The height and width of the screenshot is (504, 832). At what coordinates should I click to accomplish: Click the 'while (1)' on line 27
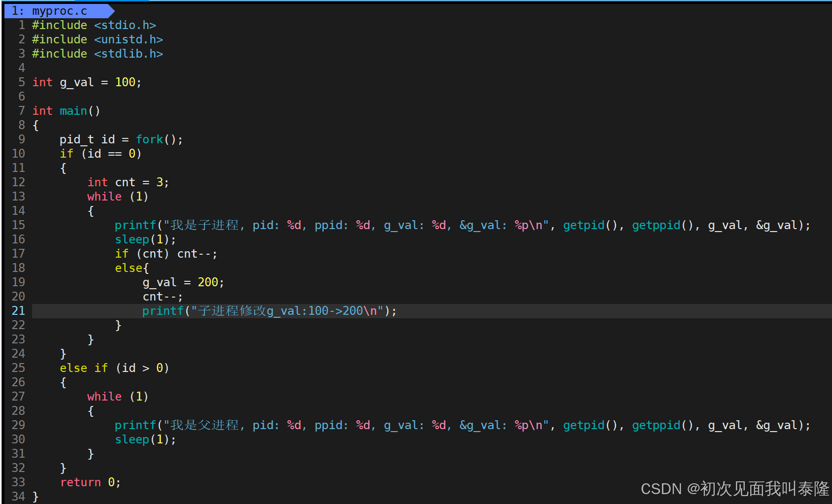118,397
